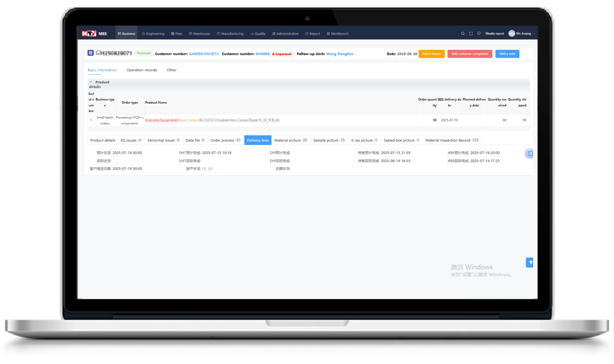The width and height of the screenshot is (614, 364).
Task: Click the search icon in top bar
Action: [462, 34]
